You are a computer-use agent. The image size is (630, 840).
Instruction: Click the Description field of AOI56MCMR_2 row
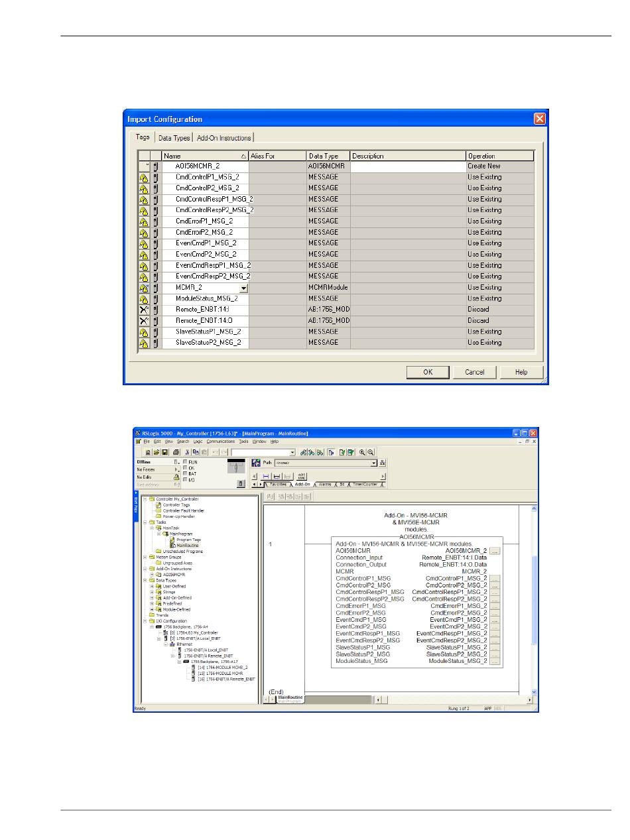pos(408,166)
